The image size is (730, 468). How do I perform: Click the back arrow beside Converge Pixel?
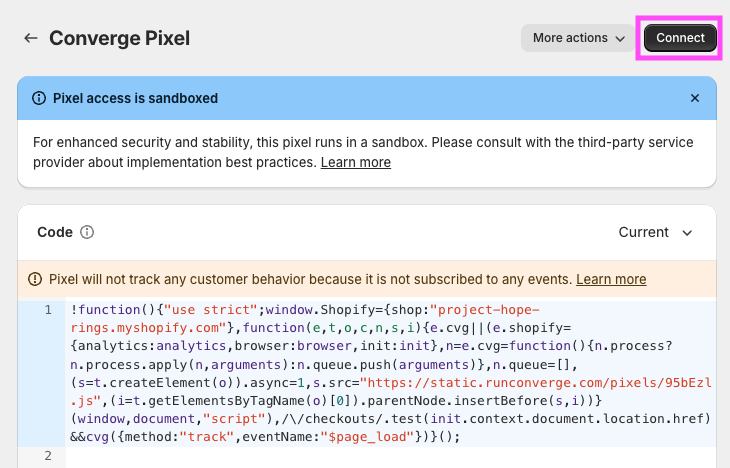[31, 38]
